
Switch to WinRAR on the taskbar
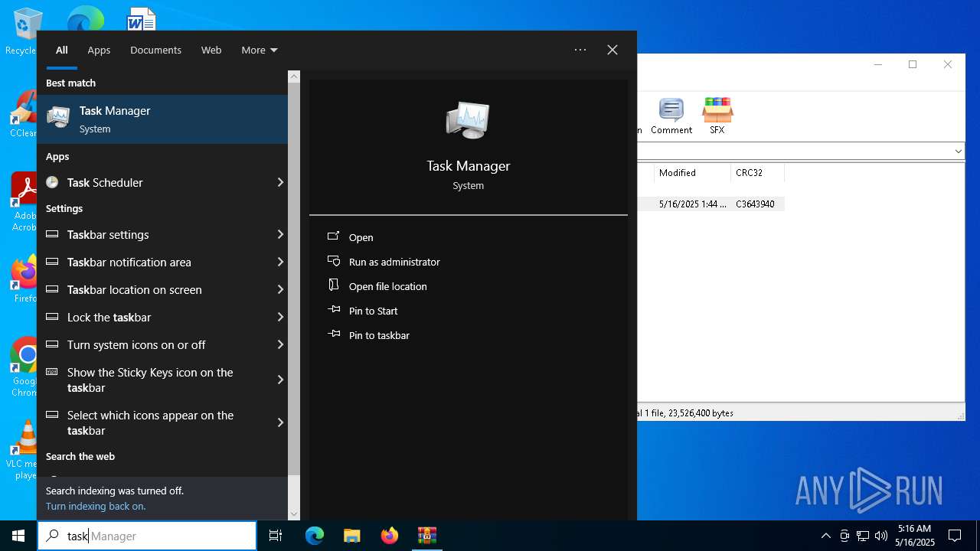pyautogui.click(x=426, y=536)
